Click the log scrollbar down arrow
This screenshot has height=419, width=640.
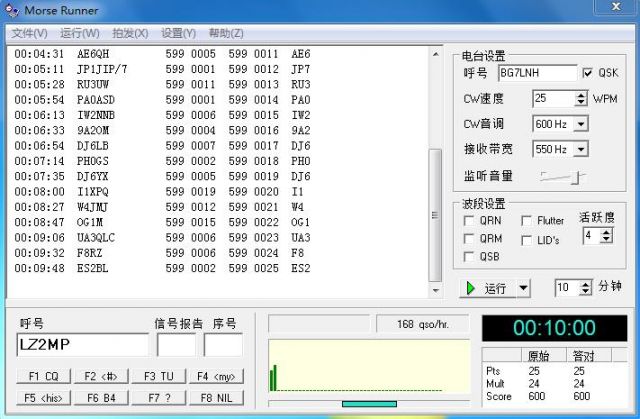coord(436,290)
